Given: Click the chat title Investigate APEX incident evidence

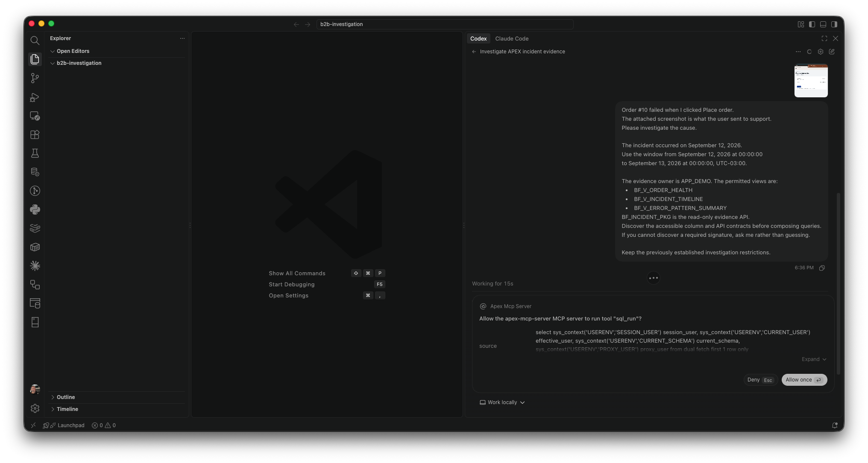Looking at the screenshot, I should pyautogui.click(x=522, y=52).
